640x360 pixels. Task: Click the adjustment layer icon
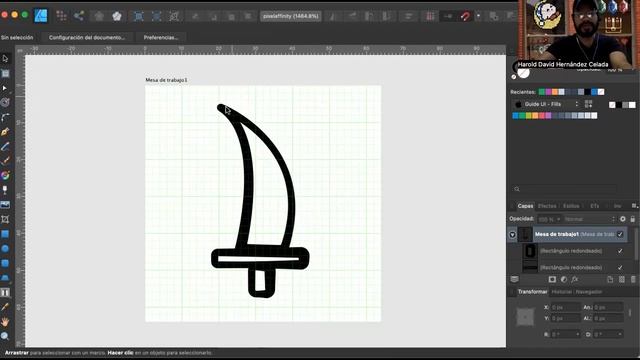564,279
